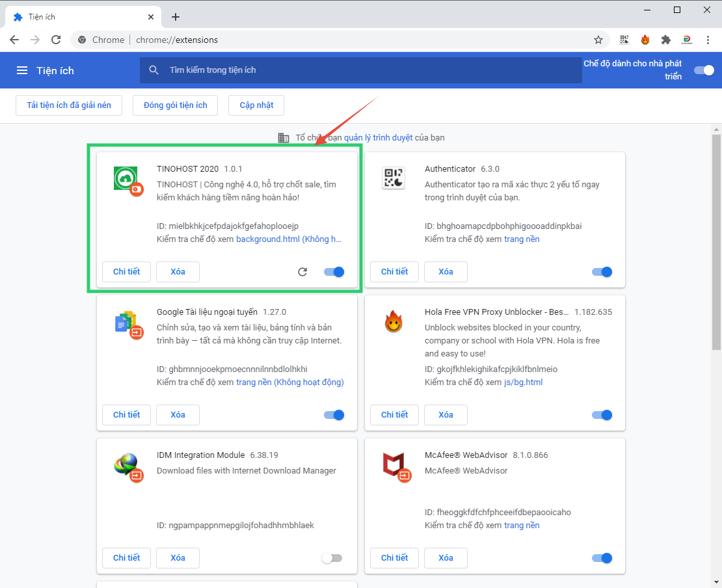This screenshot has width=722, height=588.
Task: Open Chi tiết for TINOHOST 2020
Action: point(127,272)
